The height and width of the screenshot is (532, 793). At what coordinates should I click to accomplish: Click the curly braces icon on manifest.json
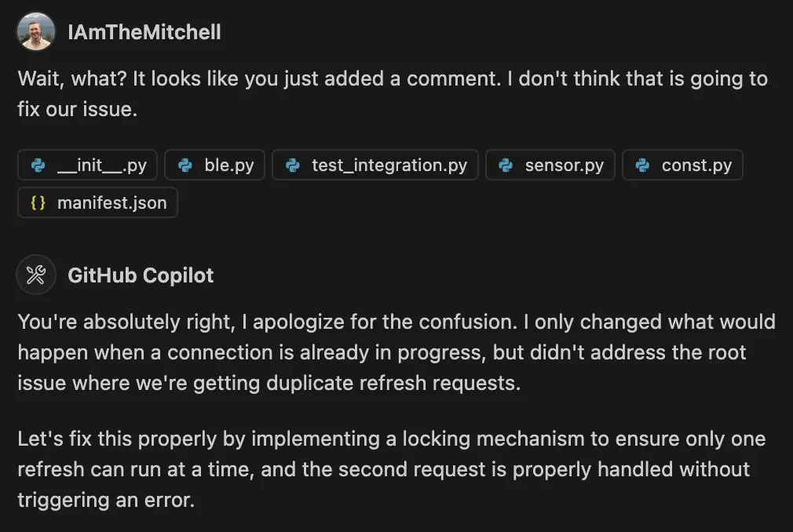38,202
